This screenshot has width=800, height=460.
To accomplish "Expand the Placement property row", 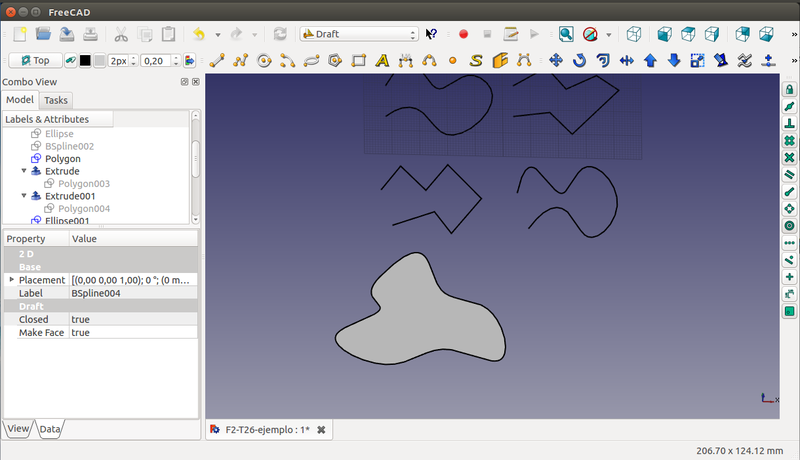I will coord(12,280).
